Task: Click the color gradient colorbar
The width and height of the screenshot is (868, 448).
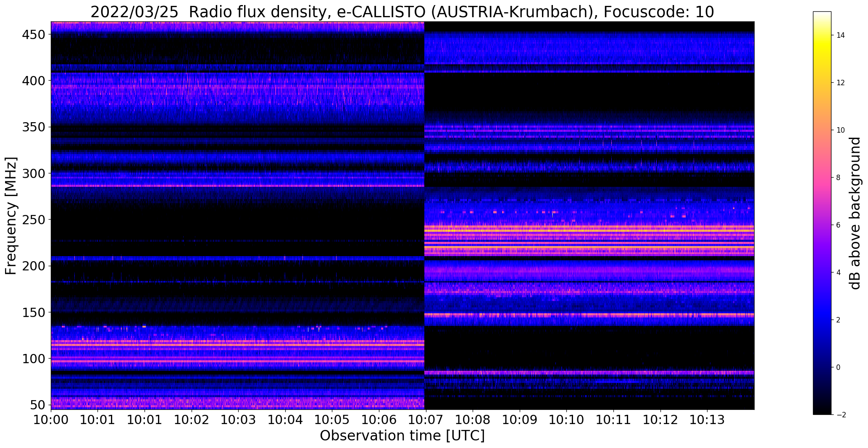Action: coord(822,213)
